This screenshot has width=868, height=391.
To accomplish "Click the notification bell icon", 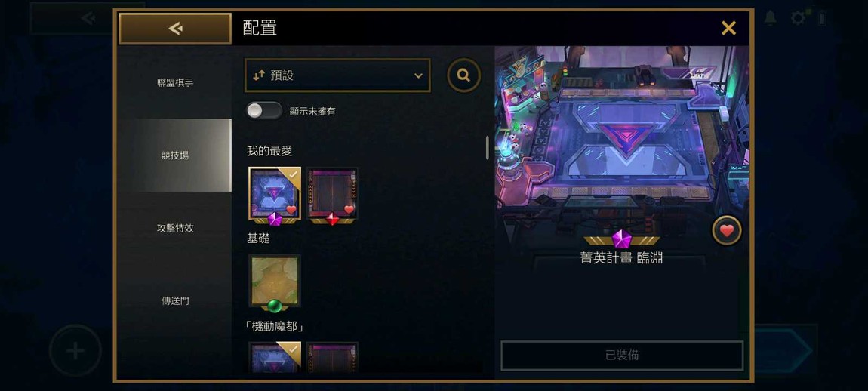I will tap(770, 18).
